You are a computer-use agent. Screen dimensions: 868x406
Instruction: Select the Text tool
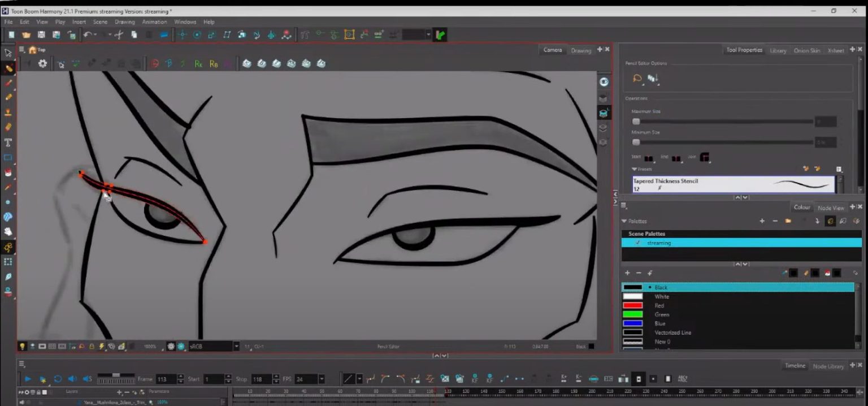tap(8, 142)
